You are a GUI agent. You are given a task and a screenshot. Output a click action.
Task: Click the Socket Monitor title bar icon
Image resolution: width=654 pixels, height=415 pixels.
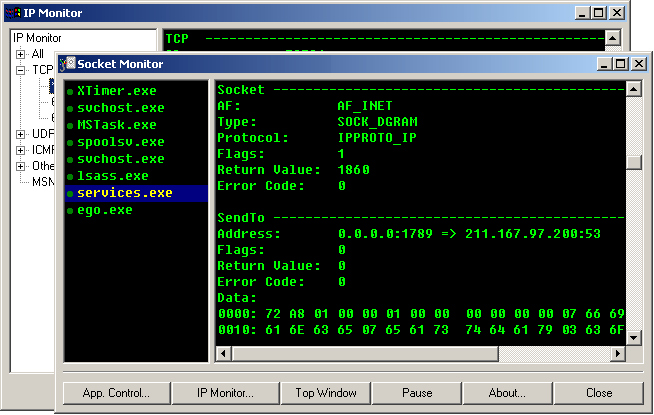coord(67,64)
